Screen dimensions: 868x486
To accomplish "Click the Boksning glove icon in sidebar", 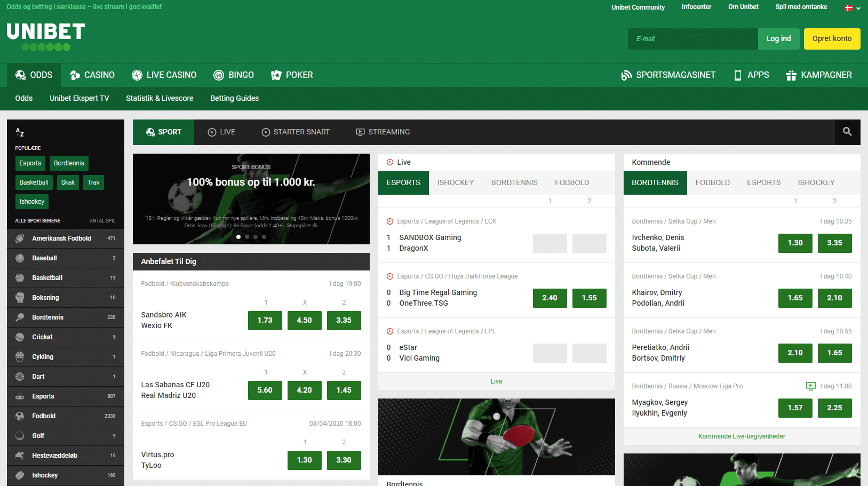I will (20, 298).
